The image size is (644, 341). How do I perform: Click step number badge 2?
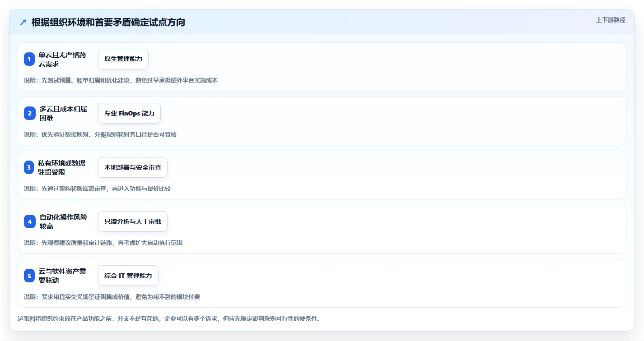(x=29, y=113)
